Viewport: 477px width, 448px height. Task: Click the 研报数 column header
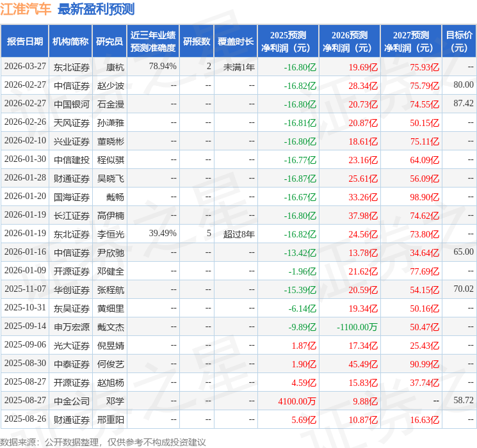(x=197, y=41)
